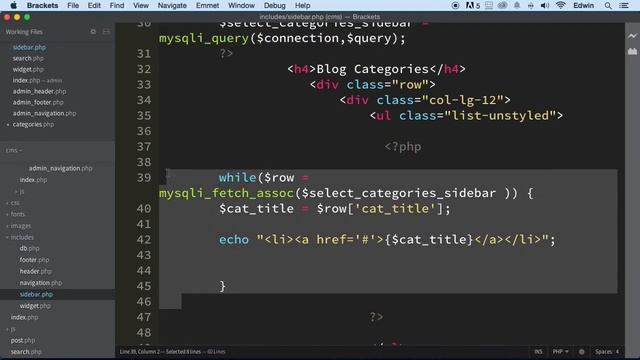Click the volume speaker icon

click(544, 6)
